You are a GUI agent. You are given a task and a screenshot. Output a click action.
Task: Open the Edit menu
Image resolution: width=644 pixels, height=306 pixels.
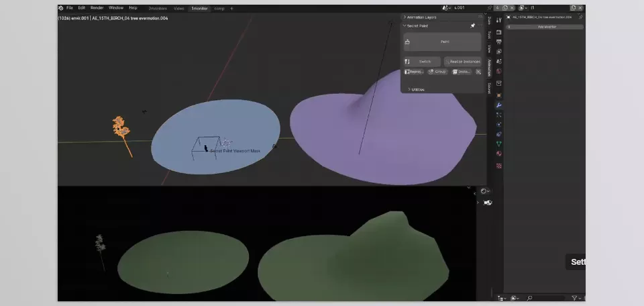coord(82,8)
